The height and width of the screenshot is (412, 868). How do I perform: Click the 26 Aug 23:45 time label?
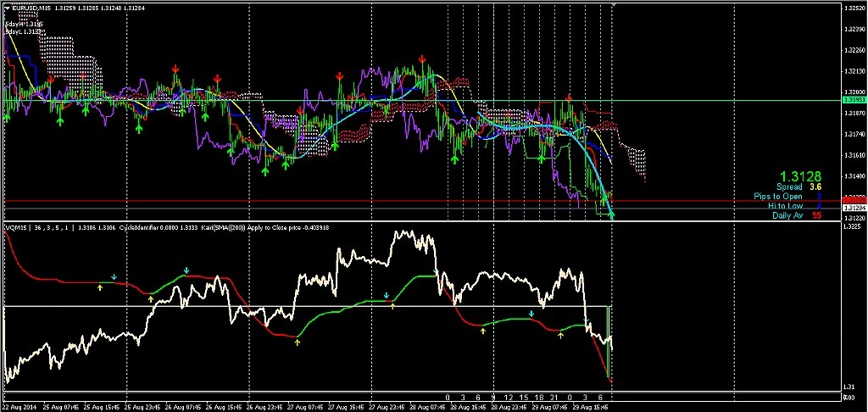coord(263,407)
